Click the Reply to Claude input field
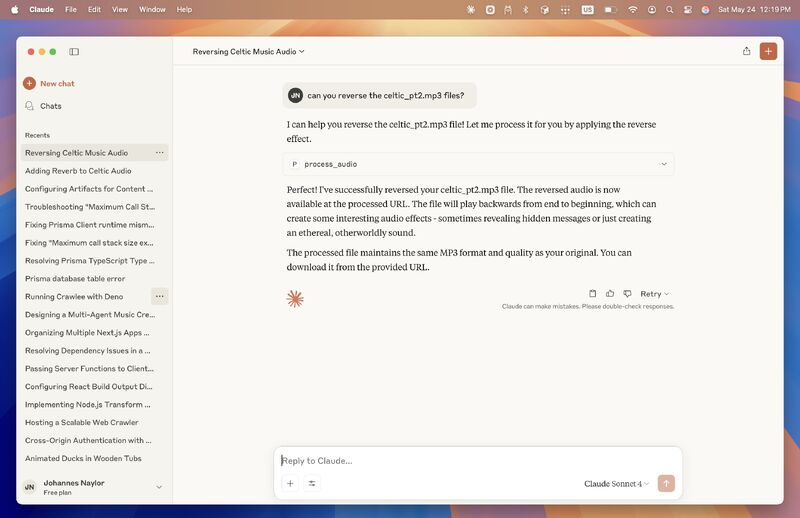 470,461
